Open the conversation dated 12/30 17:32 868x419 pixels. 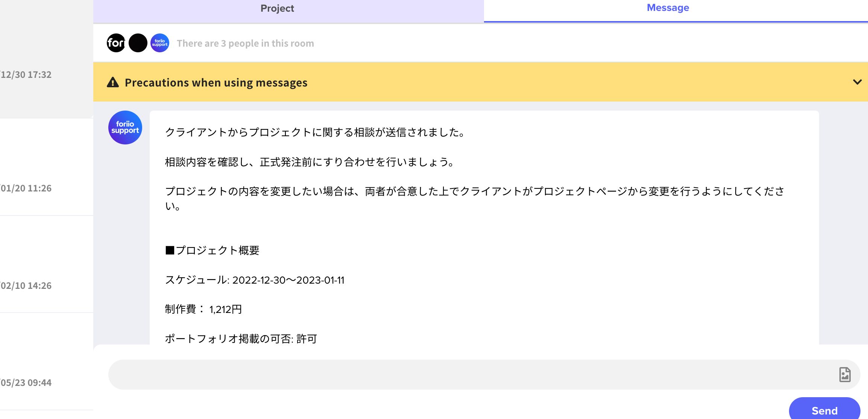click(x=26, y=74)
